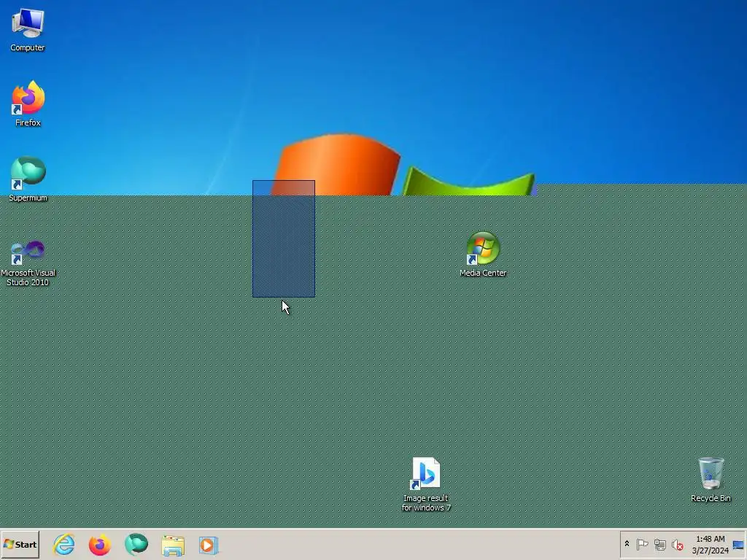
Task: Open the Start menu
Action: pyautogui.click(x=20, y=544)
